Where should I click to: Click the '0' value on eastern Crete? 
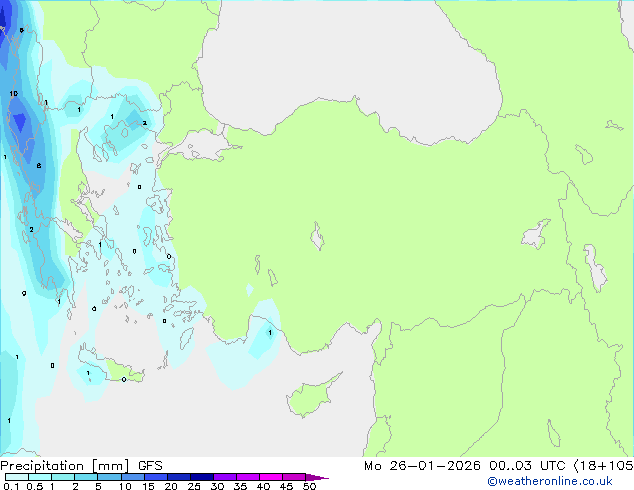124,379
